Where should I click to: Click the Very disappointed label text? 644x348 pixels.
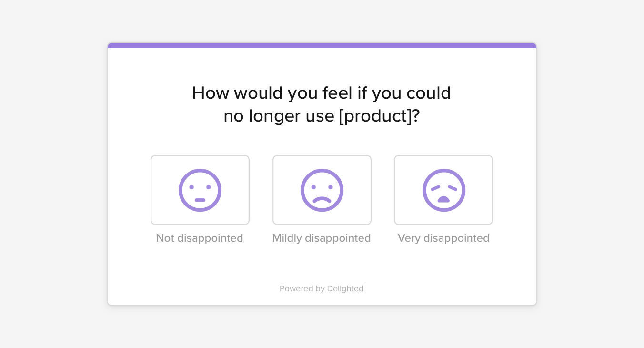[443, 238]
